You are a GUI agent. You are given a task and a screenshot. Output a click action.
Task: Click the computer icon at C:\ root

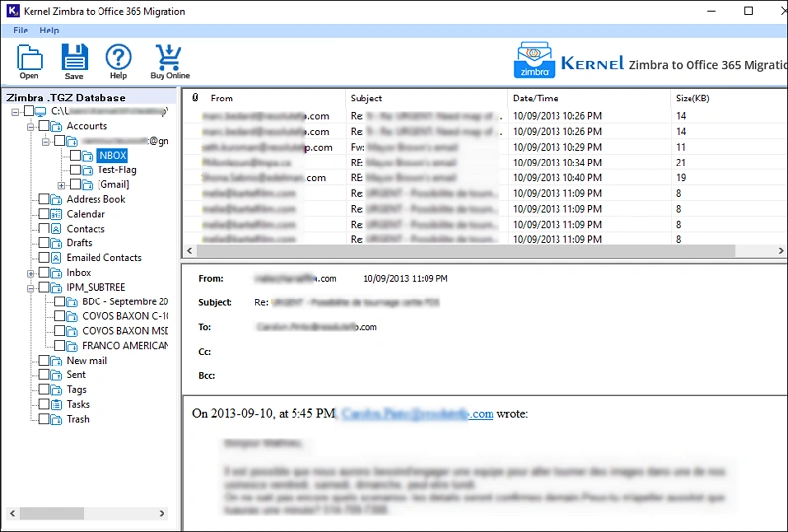click(x=41, y=111)
